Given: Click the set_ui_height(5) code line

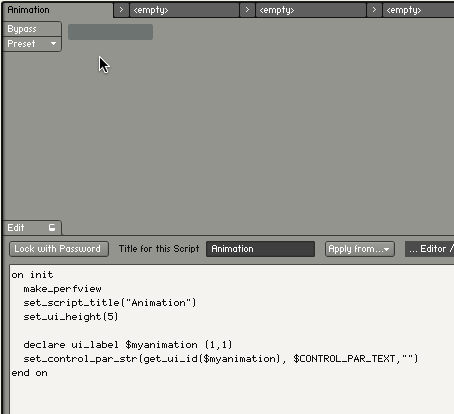Looking at the screenshot, I should point(71,317).
